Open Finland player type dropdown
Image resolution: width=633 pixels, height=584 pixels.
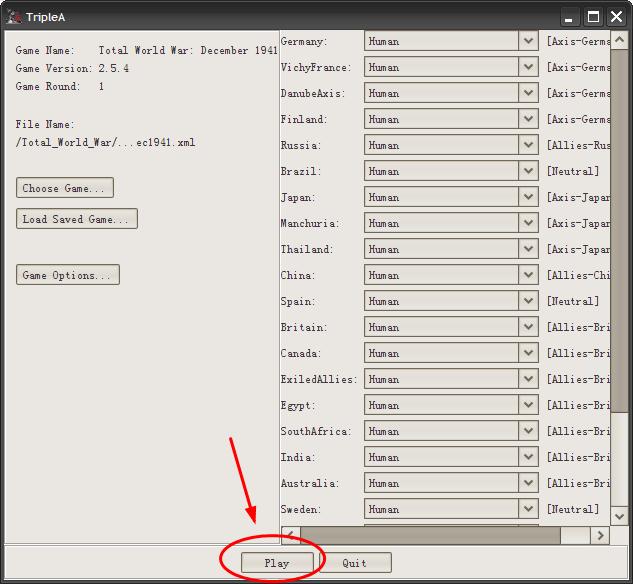451,119
